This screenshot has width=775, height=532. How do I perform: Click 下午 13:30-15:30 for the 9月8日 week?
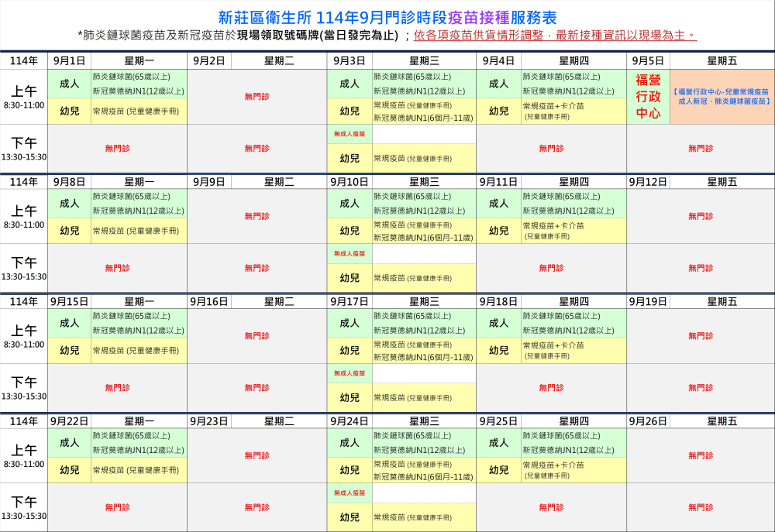click(24, 268)
